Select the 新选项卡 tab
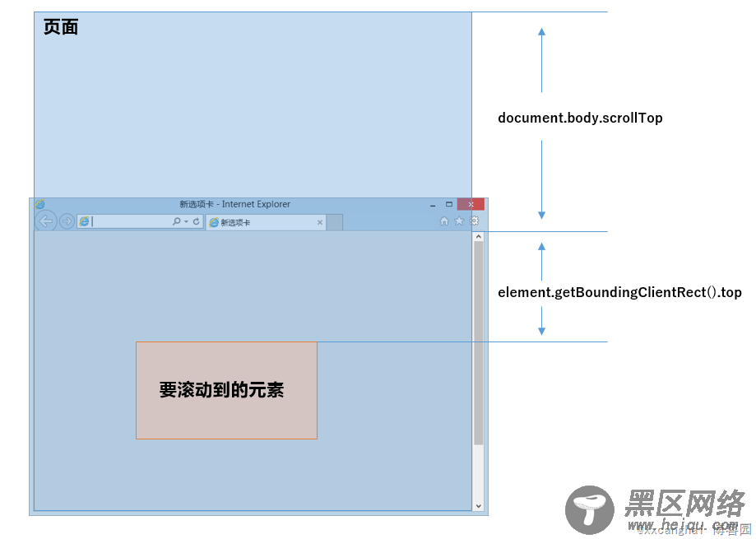Image resolution: width=756 pixels, height=539 pixels. [x=266, y=223]
